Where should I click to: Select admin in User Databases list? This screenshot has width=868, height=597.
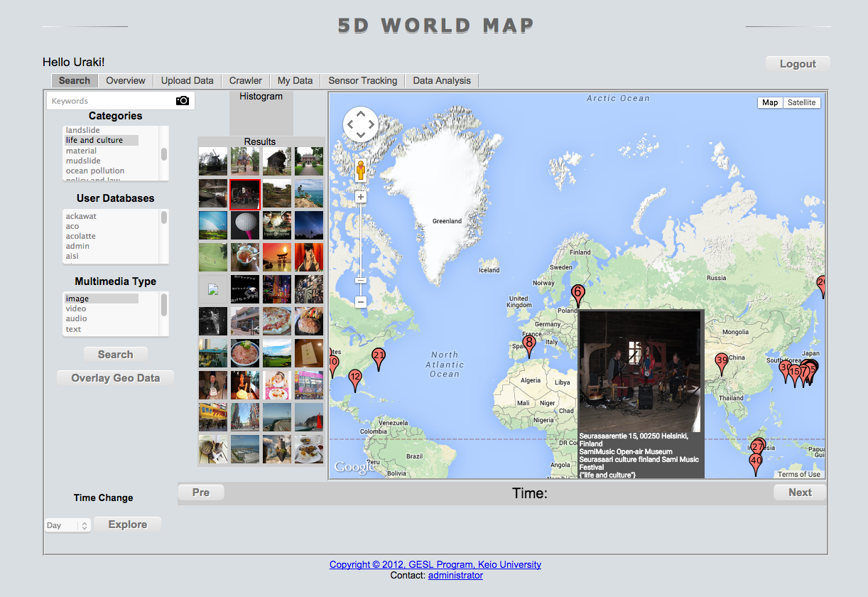coord(77,246)
